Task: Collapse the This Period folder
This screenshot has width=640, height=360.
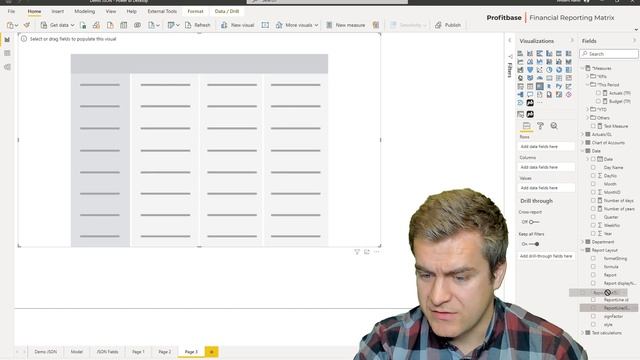Action: pyautogui.click(x=588, y=84)
